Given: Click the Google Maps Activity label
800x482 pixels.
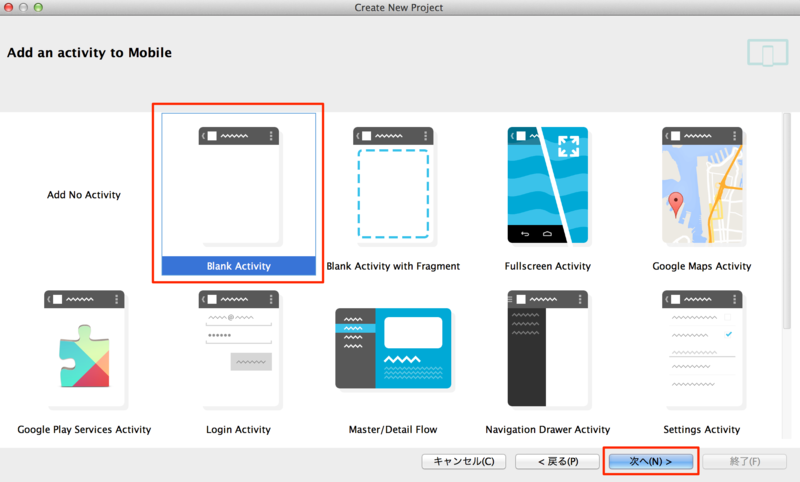Looking at the screenshot, I should [x=702, y=266].
